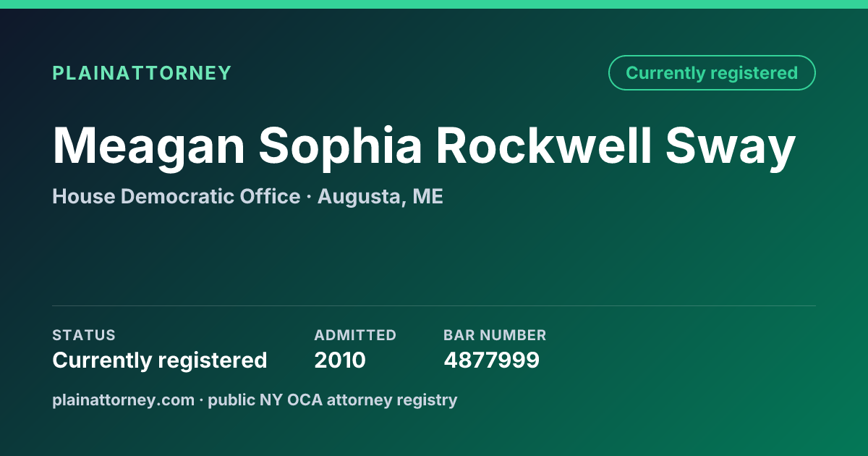Click the House Democratic Office employer text
Screen dimensions: 868x456
click(x=176, y=196)
